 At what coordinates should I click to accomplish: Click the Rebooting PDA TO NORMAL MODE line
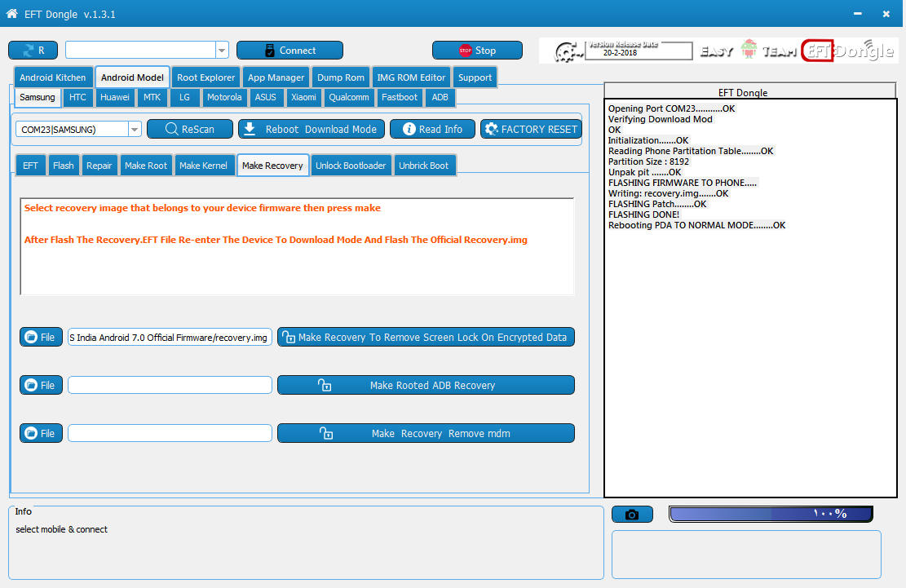pyautogui.click(x=697, y=225)
